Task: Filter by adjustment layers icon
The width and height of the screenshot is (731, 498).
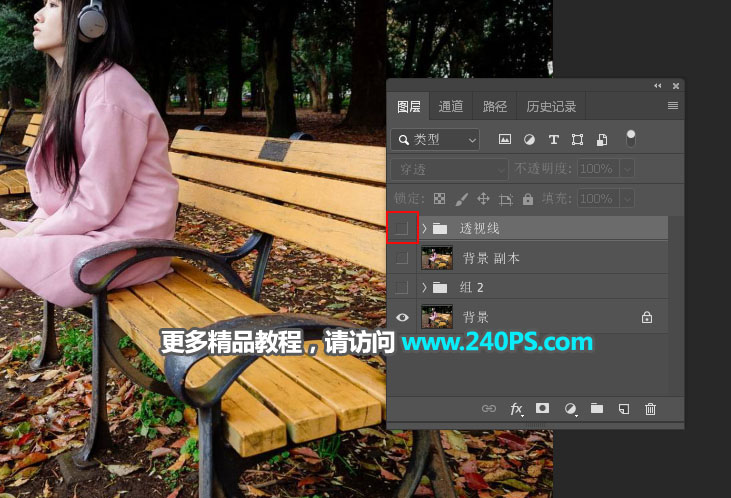Action: [529, 139]
